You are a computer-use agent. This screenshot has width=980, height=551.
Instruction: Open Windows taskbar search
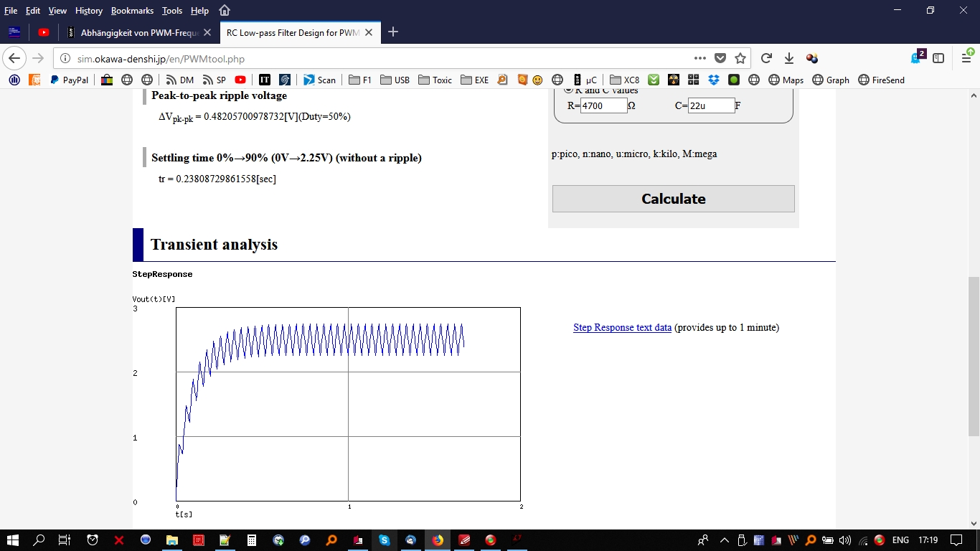39,540
